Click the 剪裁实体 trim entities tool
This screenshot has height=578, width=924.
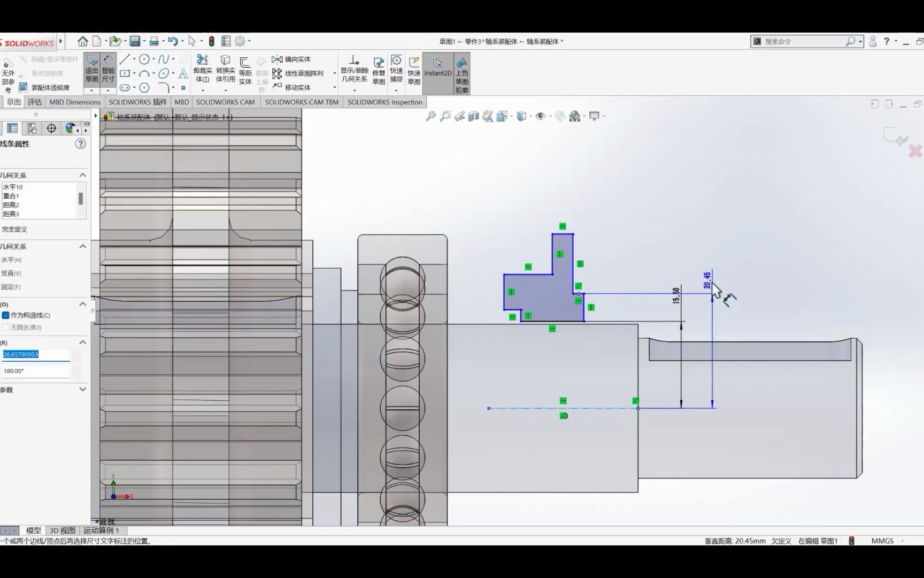tap(203, 70)
